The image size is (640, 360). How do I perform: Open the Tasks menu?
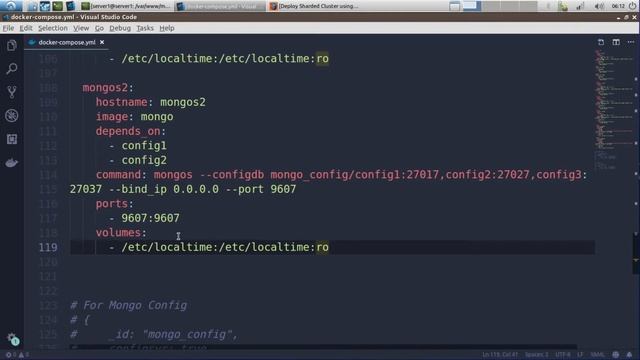145,28
